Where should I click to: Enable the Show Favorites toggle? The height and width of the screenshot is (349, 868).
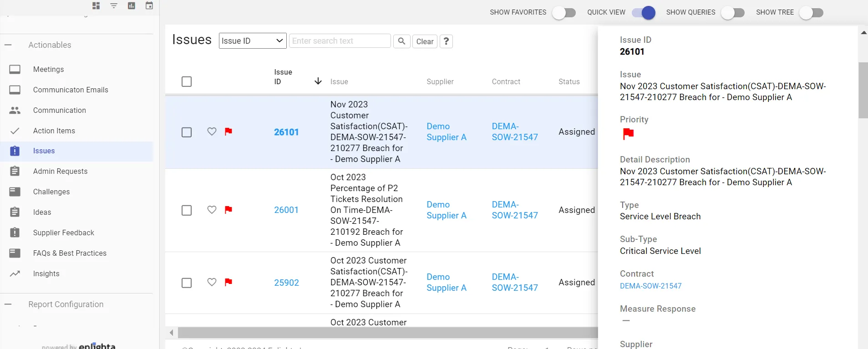pyautogui.click(x=564, y=13)
